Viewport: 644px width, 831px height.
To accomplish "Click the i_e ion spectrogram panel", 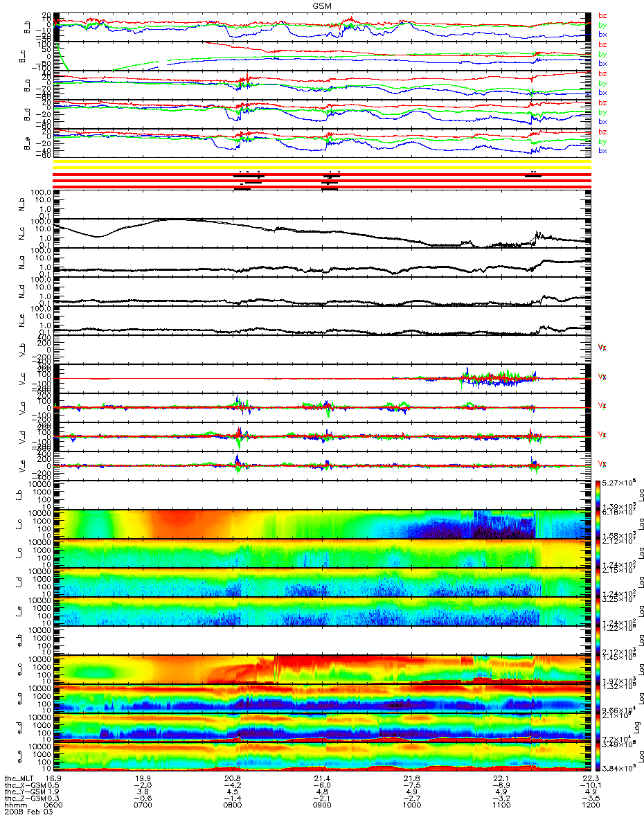I will (x=323, y=611).
